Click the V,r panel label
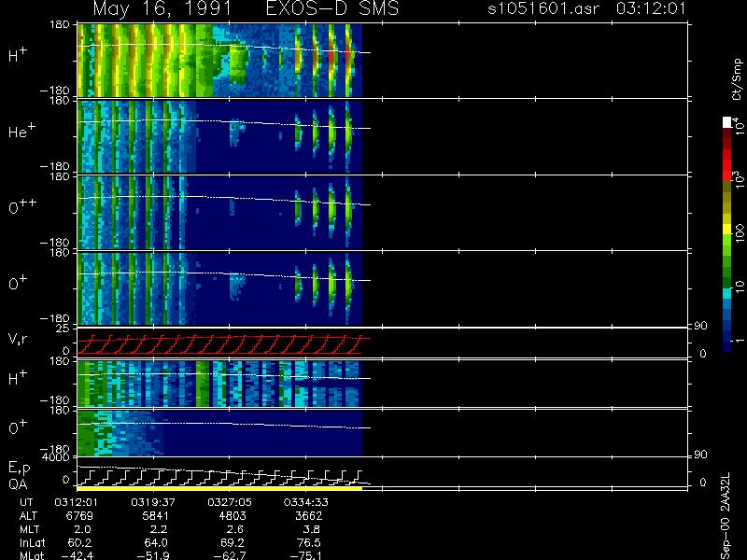The height and width of the screenshot is (560, 747). 18,339
